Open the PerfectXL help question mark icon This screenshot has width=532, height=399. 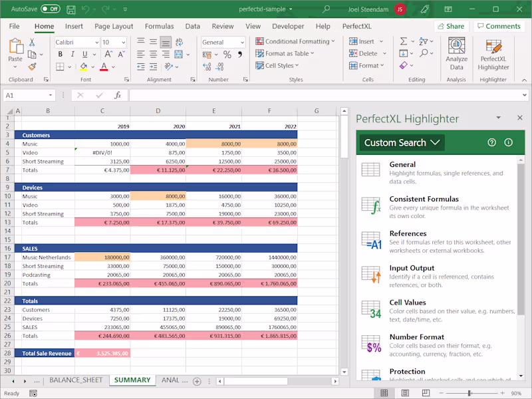click(x=492, y=142)
